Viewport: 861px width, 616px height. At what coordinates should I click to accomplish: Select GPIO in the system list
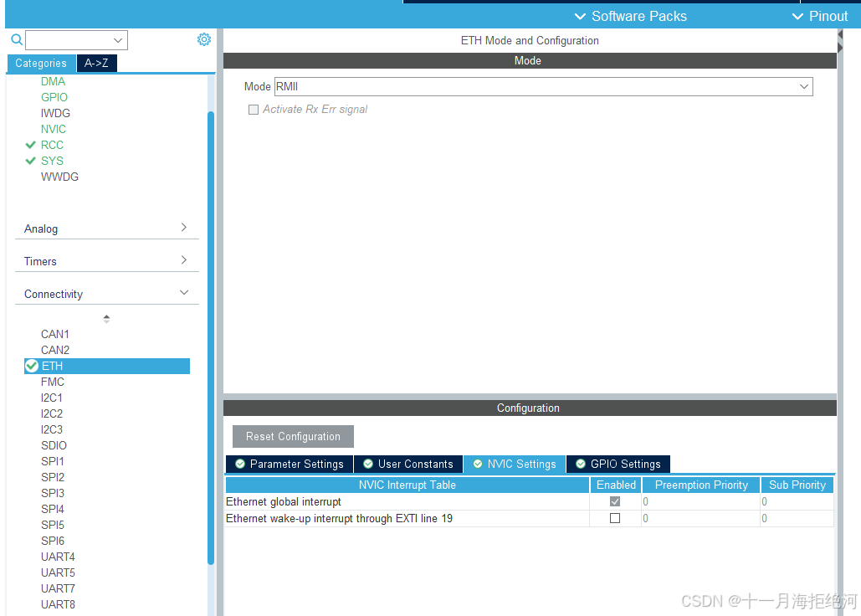point(54,97)
